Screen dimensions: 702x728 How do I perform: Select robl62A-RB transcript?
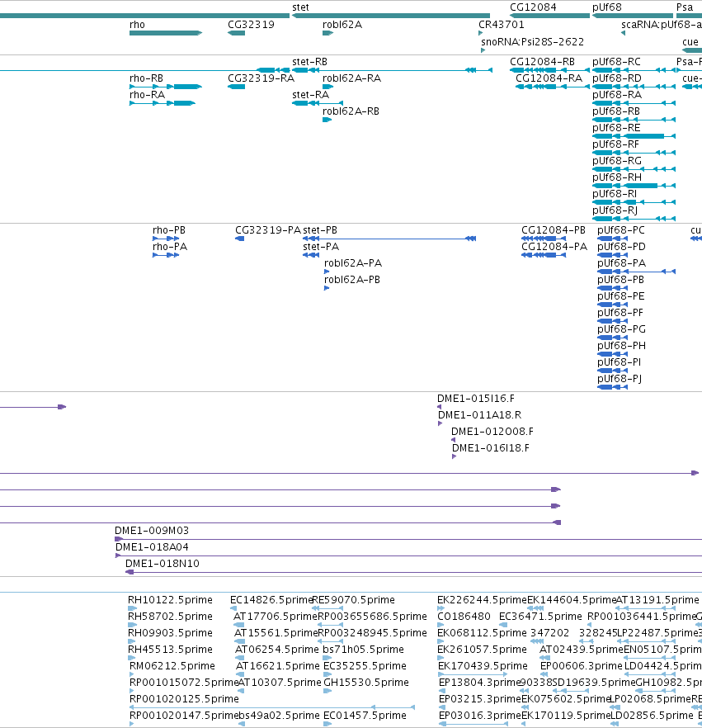(x=327, y=120)
